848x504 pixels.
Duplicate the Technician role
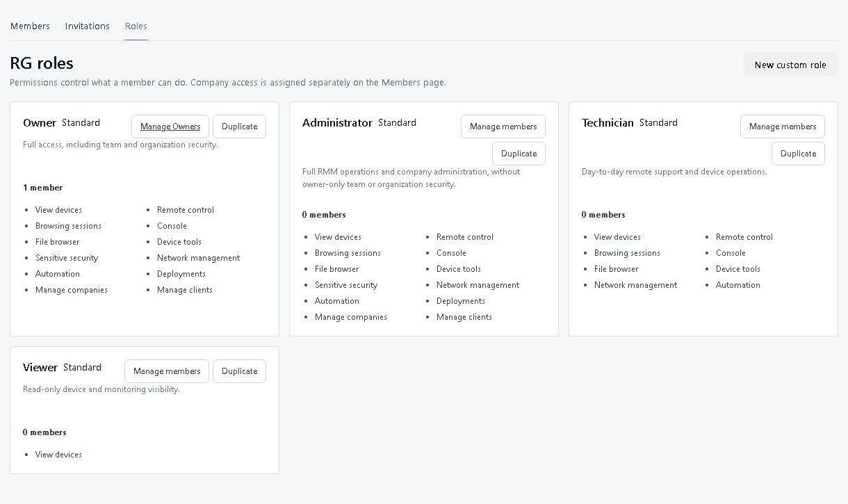point(799,154)
